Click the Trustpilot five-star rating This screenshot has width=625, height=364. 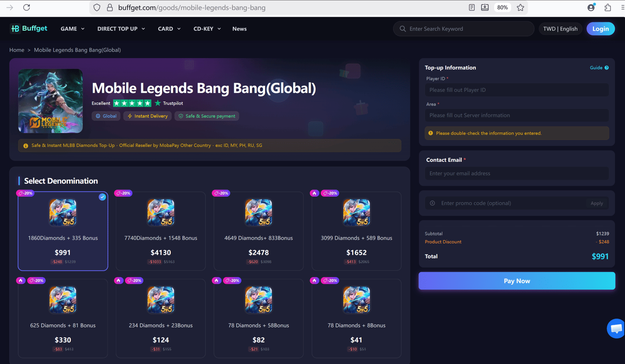[x=132, y=103]
